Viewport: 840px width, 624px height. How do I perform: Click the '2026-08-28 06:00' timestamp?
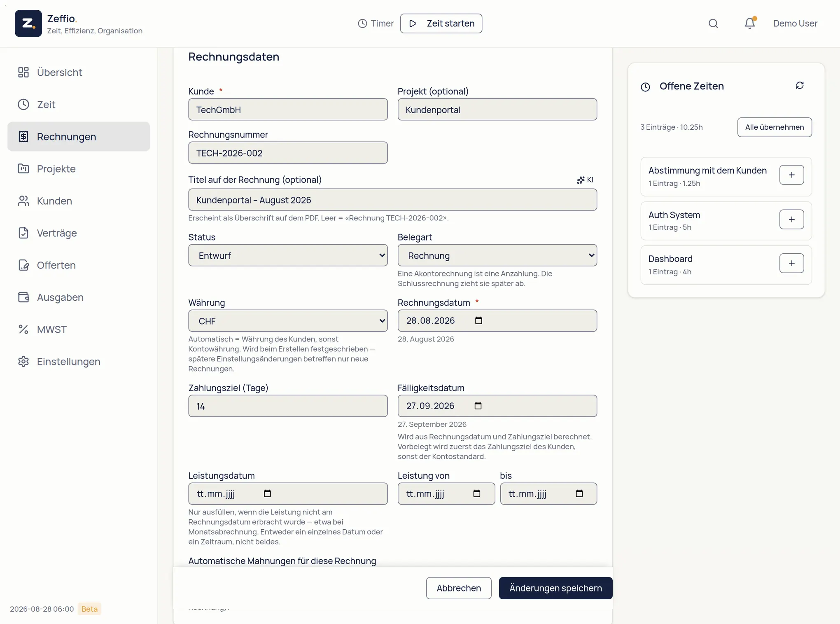[x=42, y=609]
